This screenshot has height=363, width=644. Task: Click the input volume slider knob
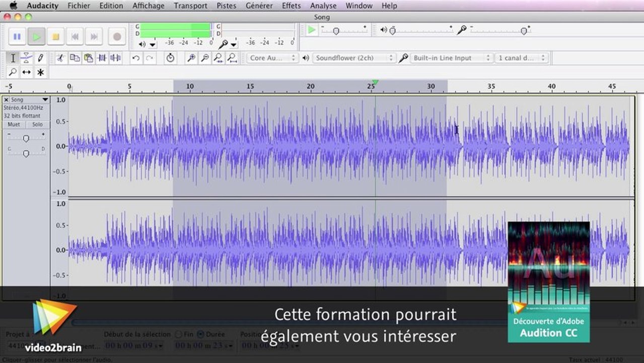(524, 31)
